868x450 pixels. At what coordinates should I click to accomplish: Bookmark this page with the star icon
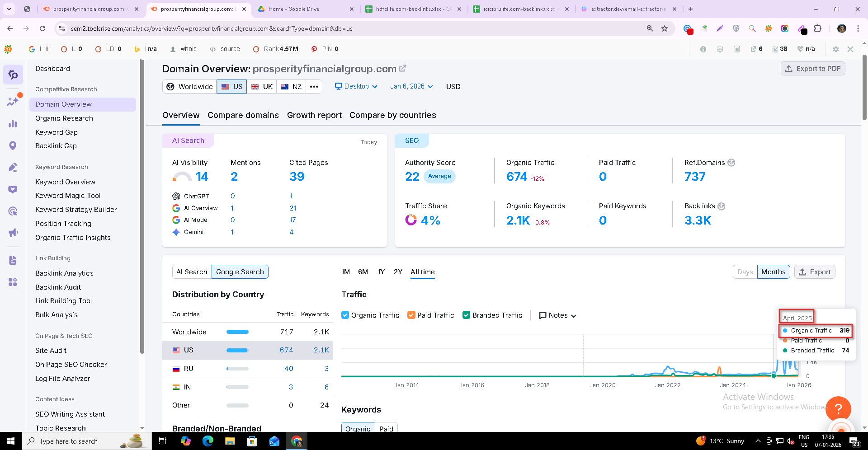click(665, 28)
